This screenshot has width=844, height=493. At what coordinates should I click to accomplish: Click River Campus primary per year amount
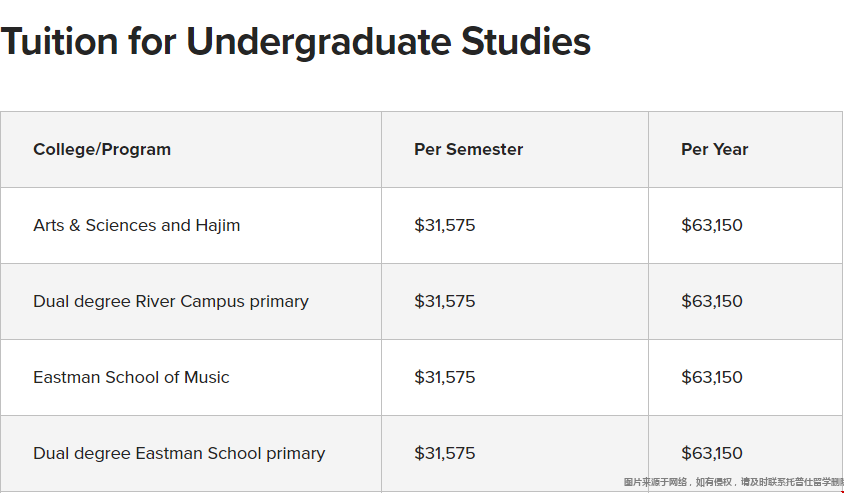pos(712,301)
